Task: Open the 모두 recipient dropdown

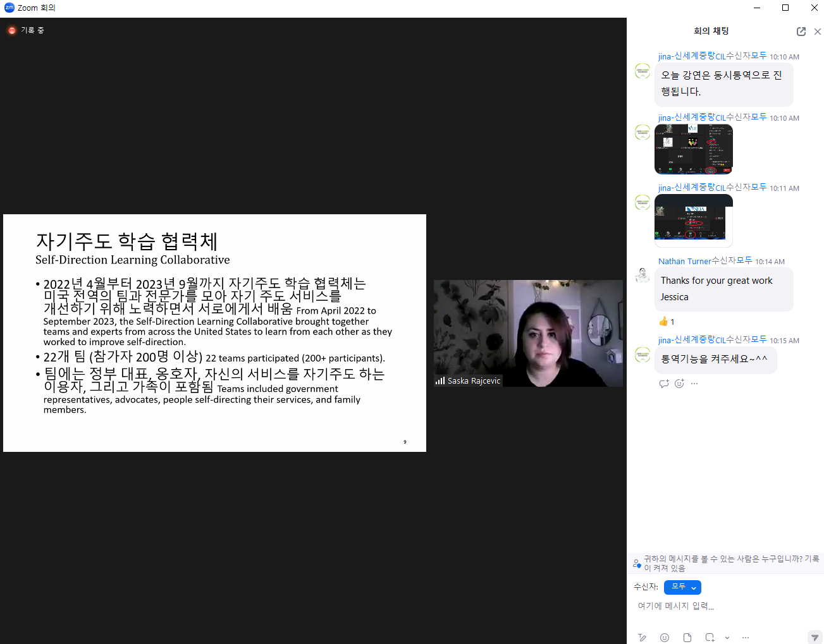Action: pyautogui.click(x=682, y=587)
